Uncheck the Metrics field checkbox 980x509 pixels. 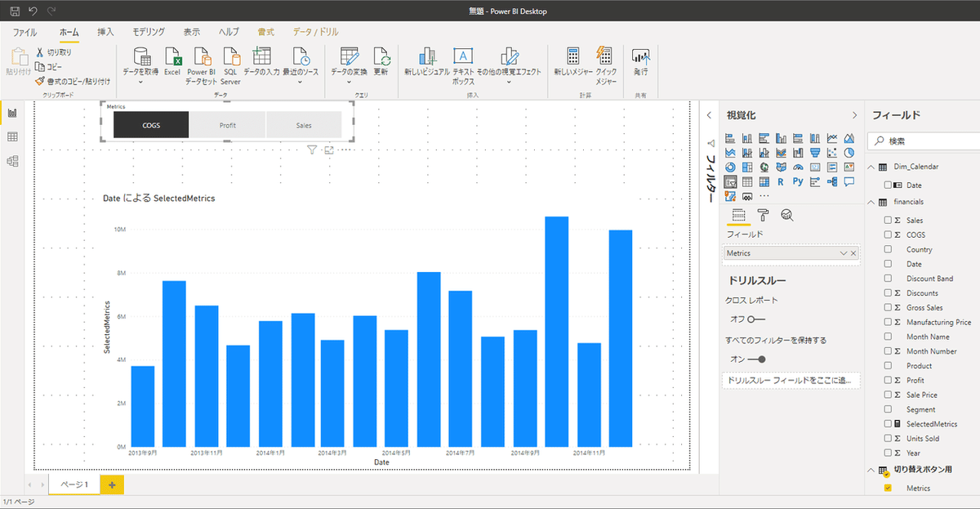(888, 488)
